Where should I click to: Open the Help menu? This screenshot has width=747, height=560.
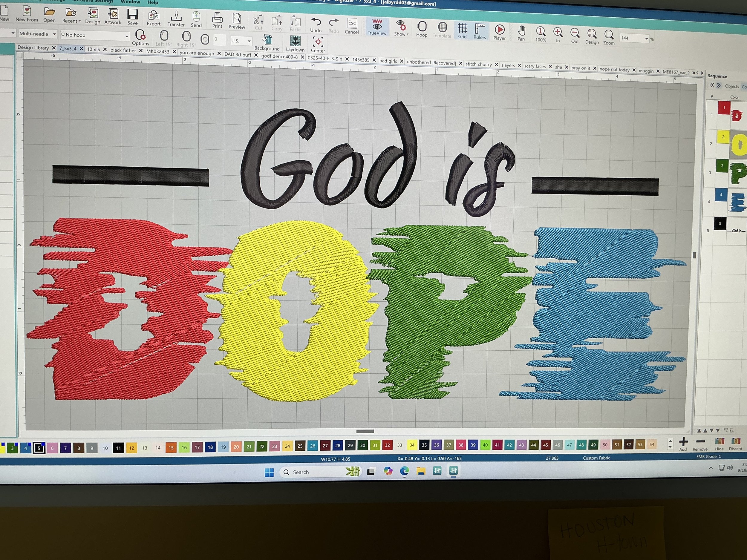coord(152,2)
